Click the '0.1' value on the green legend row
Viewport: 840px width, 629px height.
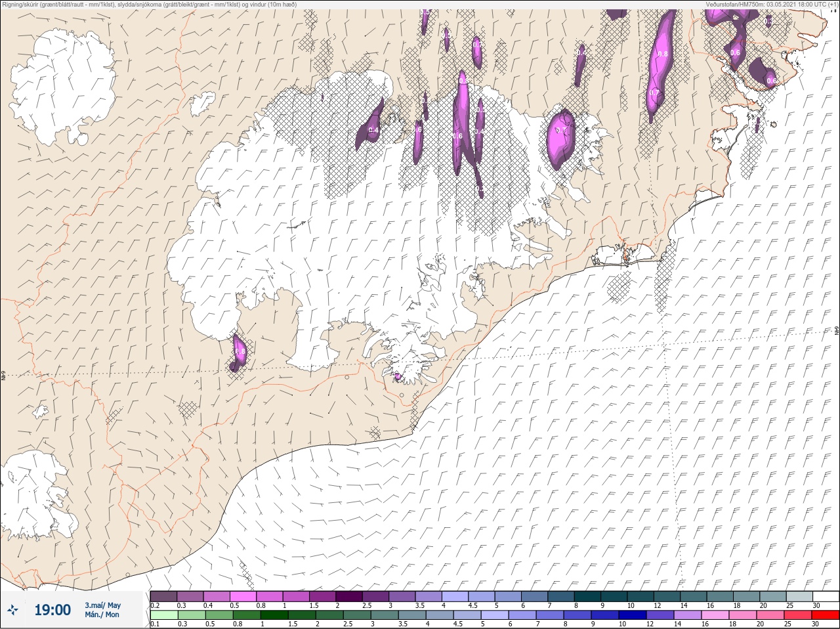click(x=155, y=624)
